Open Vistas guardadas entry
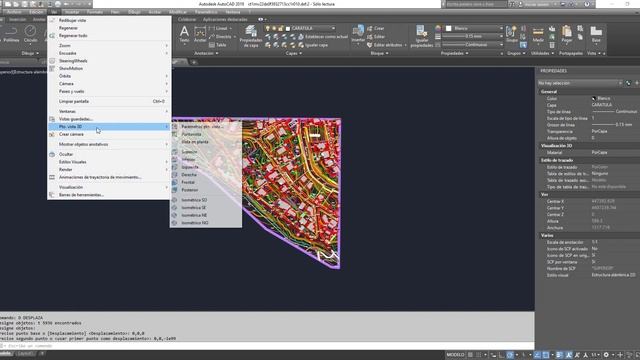 (x=109, y=119)
